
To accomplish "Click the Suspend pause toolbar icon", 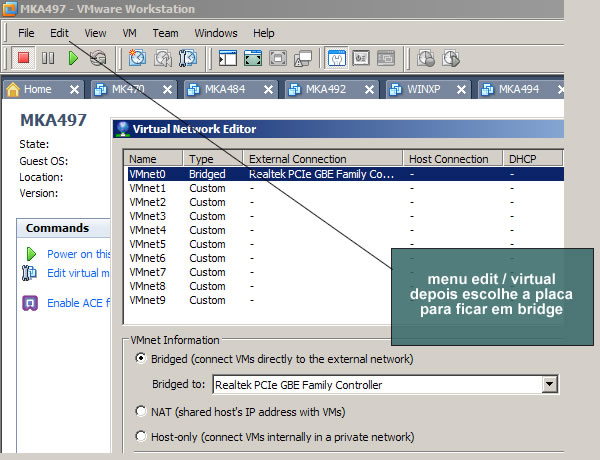I will 48,58.
